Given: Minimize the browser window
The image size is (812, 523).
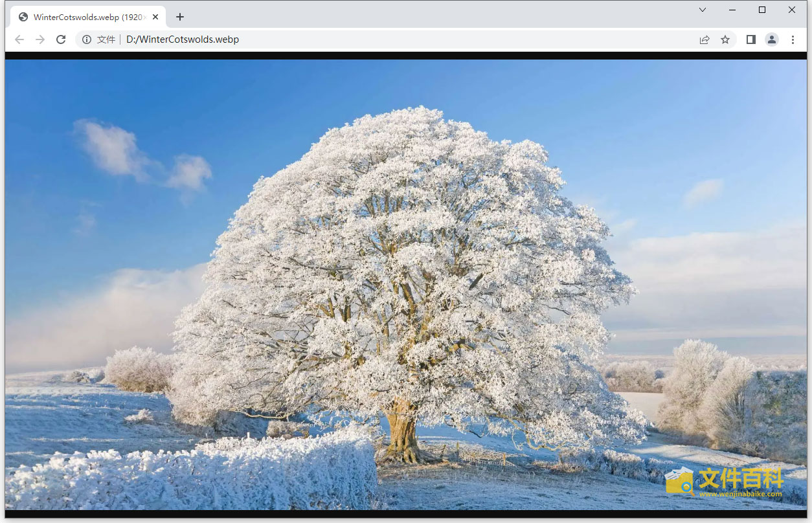Looking at the screenshot, I should coord(732,10).
